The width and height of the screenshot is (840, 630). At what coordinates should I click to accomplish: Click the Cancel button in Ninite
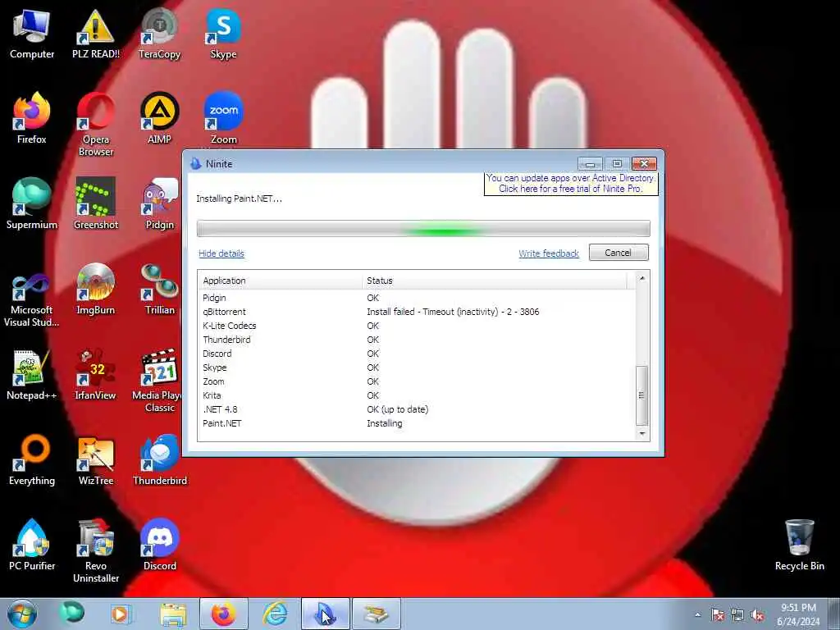point(619,253)
